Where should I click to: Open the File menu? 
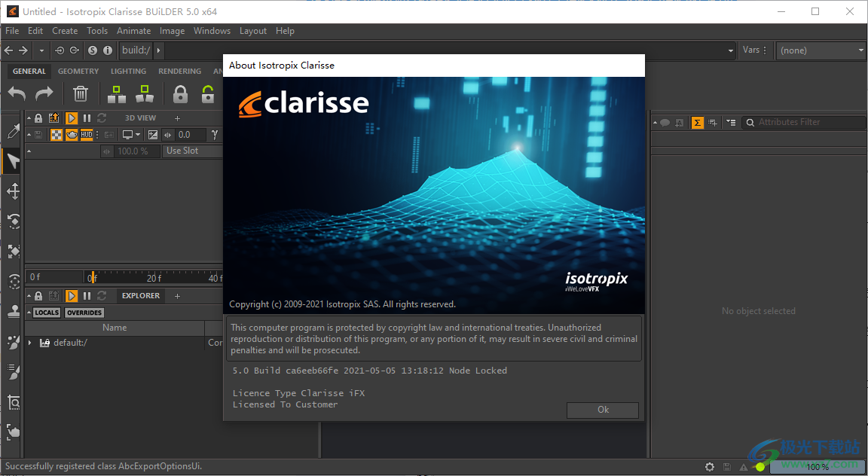pos(12,31)
